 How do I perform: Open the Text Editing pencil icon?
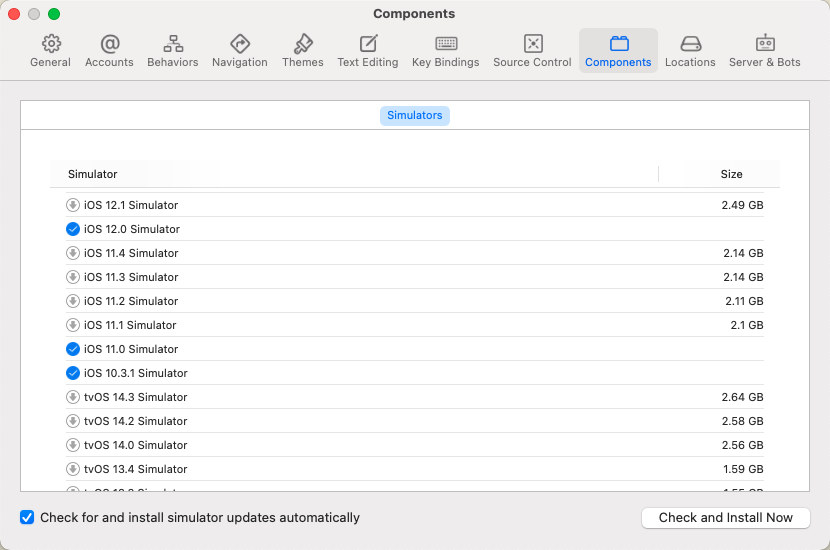click(x=368, y=44)
